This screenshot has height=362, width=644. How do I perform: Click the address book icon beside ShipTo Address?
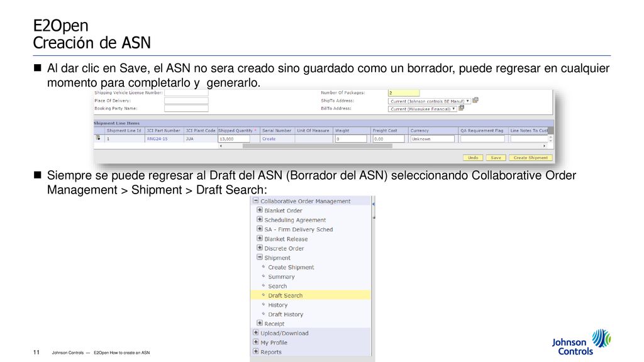coord(475,100)
